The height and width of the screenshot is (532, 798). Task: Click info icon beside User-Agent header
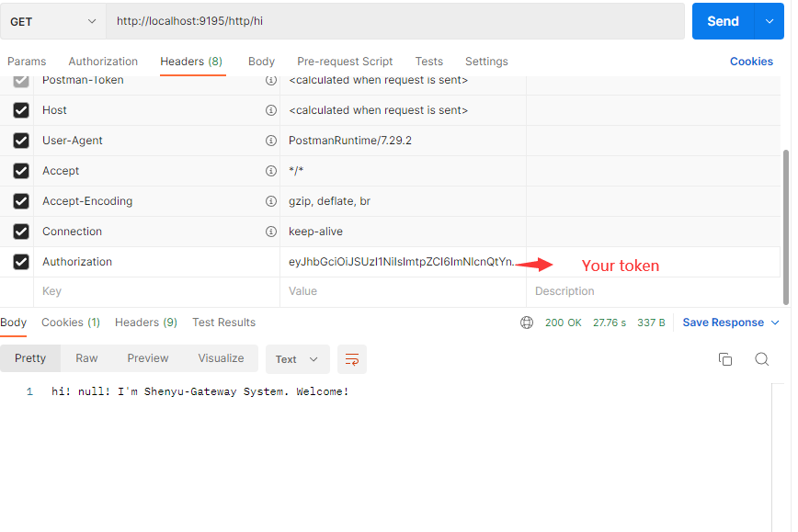(271, 141)
